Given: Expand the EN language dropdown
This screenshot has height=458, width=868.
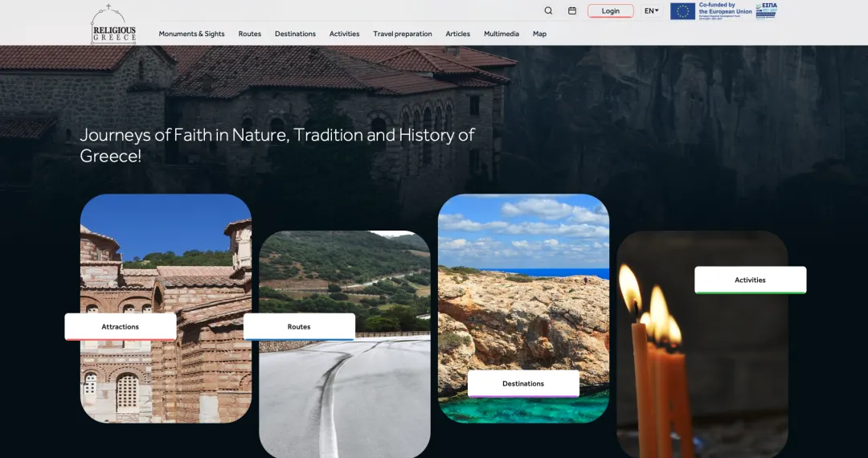Looking at the screenshot, I should (x=651, y=11).
